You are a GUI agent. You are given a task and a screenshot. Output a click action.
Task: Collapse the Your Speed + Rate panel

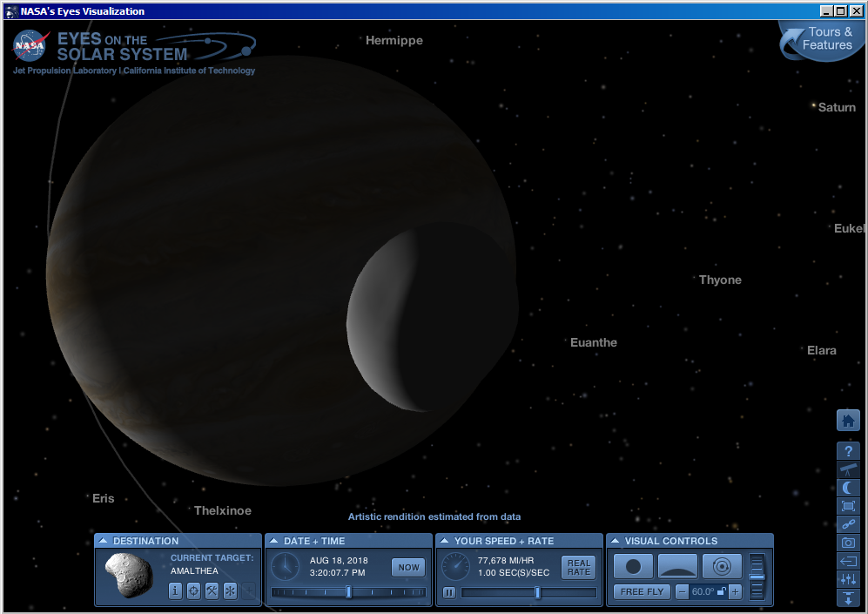click(444, 541)
